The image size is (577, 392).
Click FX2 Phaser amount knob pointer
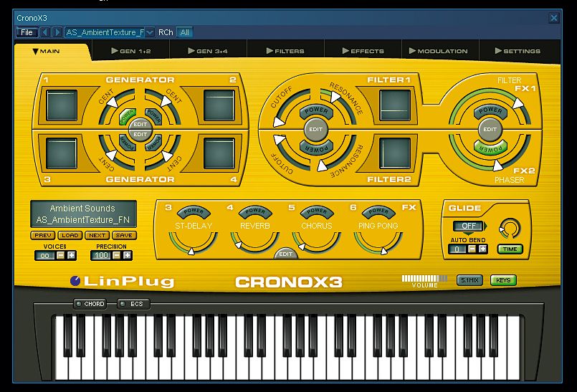point(497,166)
